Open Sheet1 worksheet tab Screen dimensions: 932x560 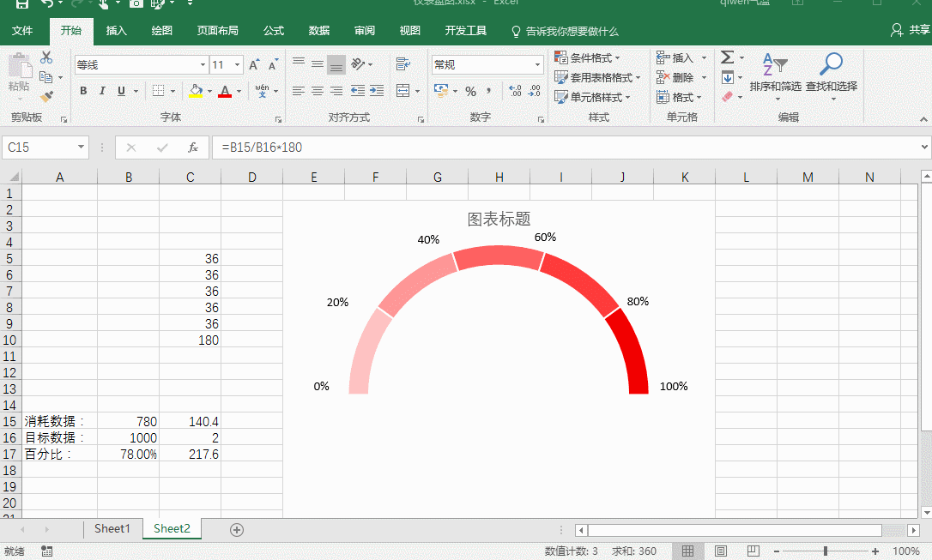click(x=112, y=528)
